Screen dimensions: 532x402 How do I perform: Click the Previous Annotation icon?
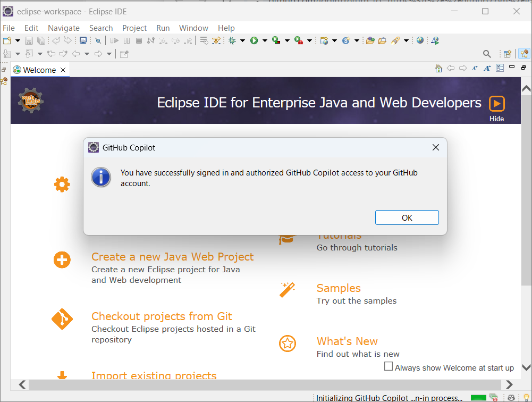30,54
